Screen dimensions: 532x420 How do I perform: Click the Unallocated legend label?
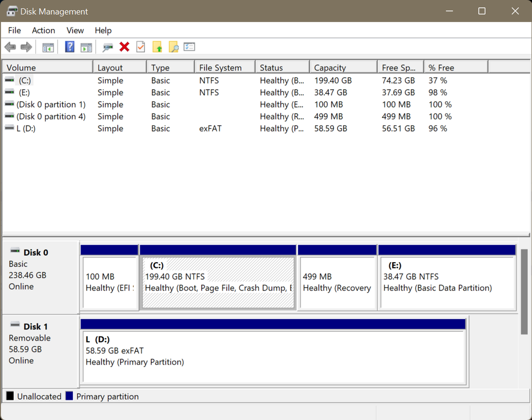point(39,396)
